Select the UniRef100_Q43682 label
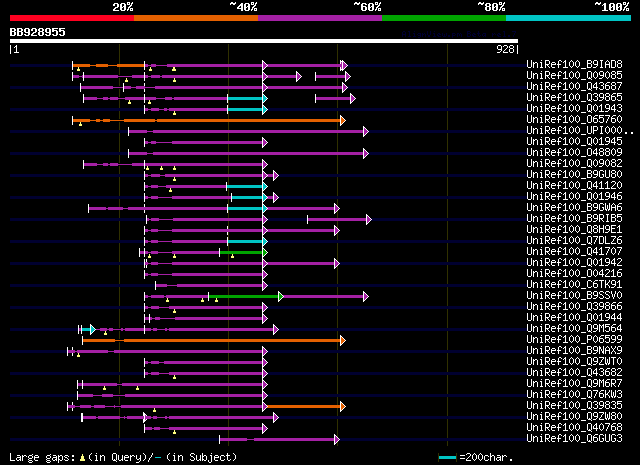The height and width of the screenshot is (465, 640). point(574,373)
